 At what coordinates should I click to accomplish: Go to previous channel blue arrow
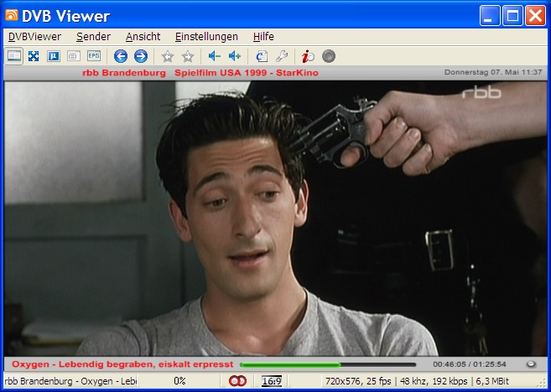[x=121, y=56]
